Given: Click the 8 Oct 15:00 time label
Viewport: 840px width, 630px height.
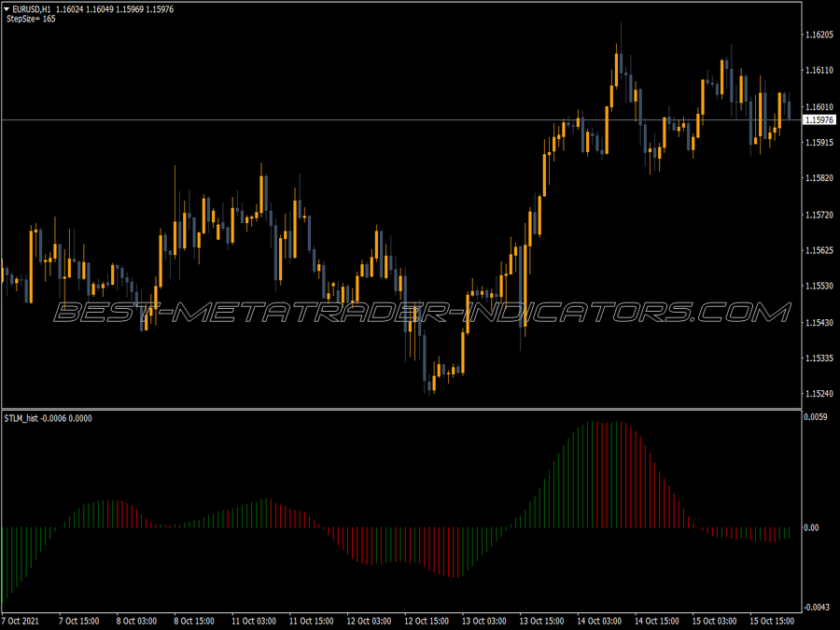Looking at the screenshot, I should click(x=194, y=621).
